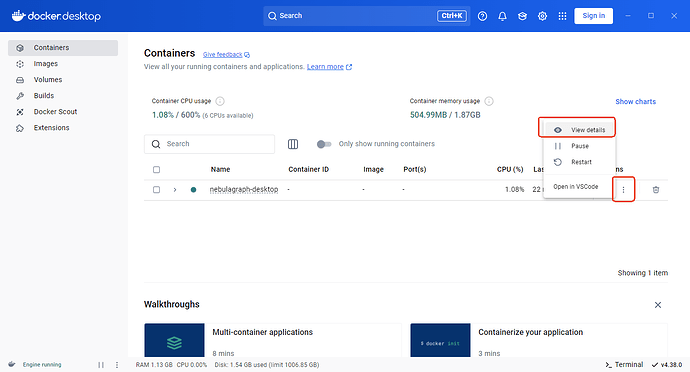Open the Show charts link
The width and height of the screenshot is (690, 372).
click(x=635, y=102)
